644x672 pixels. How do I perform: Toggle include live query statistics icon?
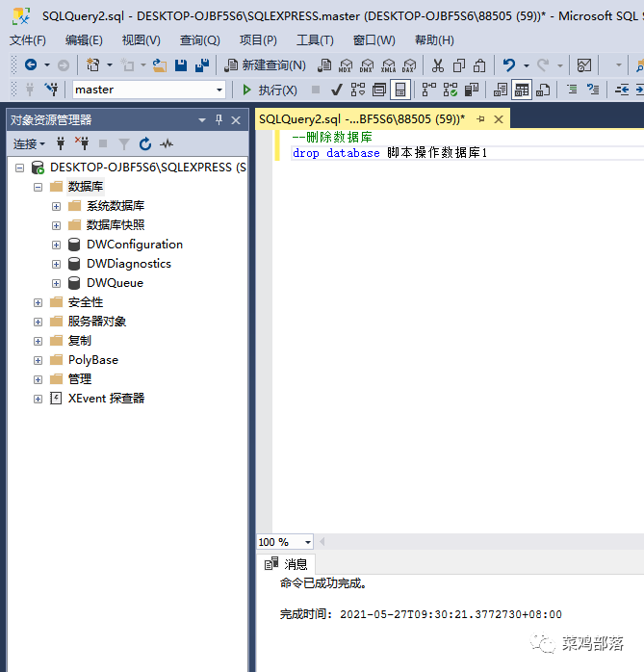451,90
